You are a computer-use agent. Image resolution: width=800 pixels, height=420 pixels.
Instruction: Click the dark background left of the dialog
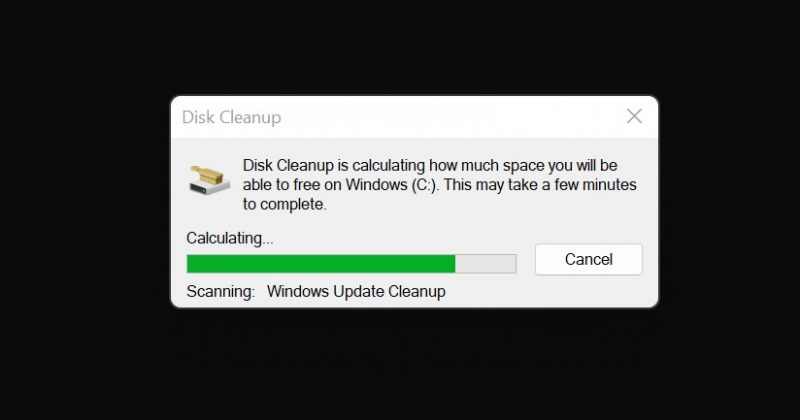click(84, 204)
